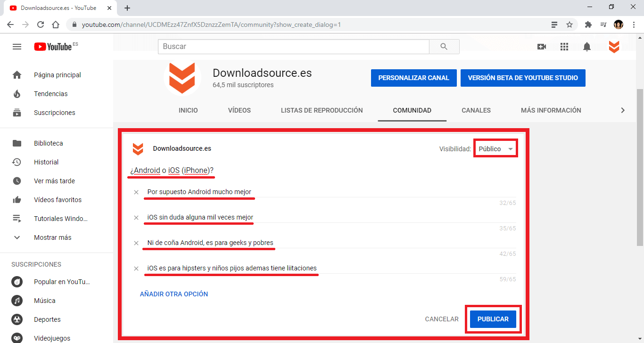Click the YouTube logo
Screen dimensions: 644x343
point(53,47)
